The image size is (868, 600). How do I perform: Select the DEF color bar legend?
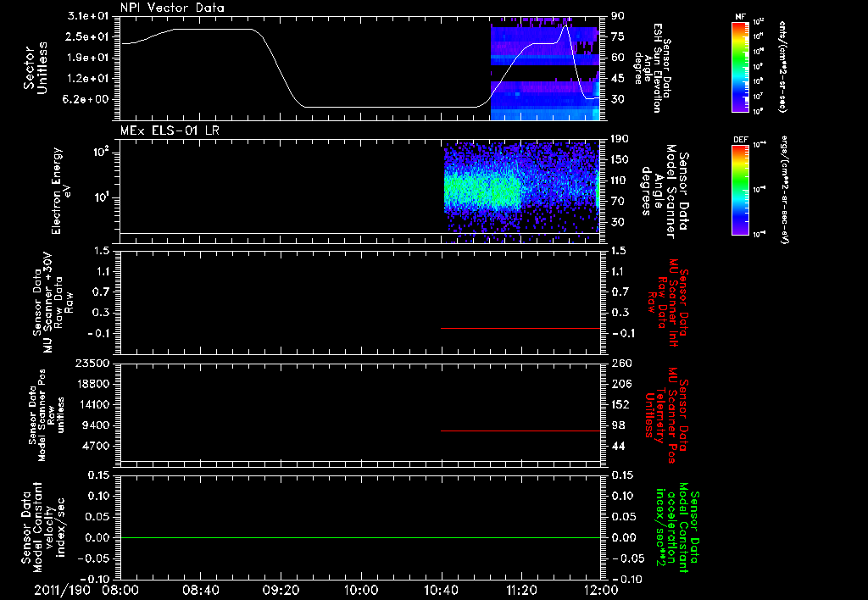[741, 189]
